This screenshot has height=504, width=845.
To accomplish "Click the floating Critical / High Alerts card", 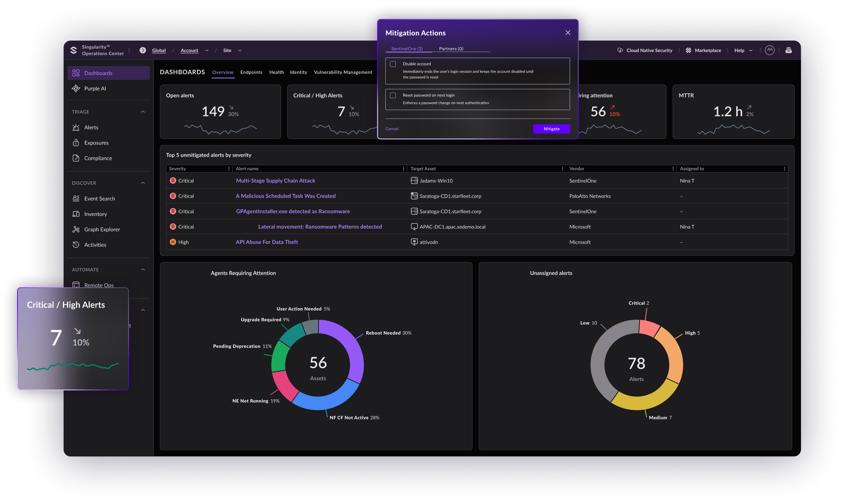I will [73, 339].
